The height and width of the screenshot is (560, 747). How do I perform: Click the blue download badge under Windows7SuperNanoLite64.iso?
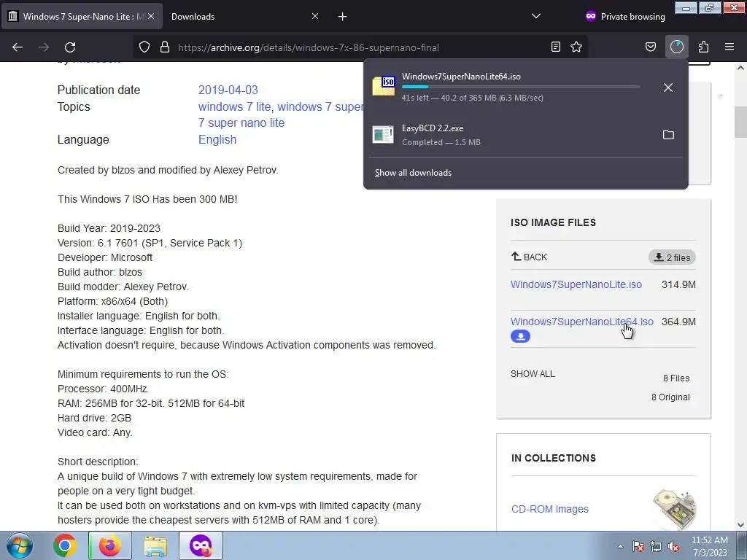pyautogui.click(x=520, y=336)
